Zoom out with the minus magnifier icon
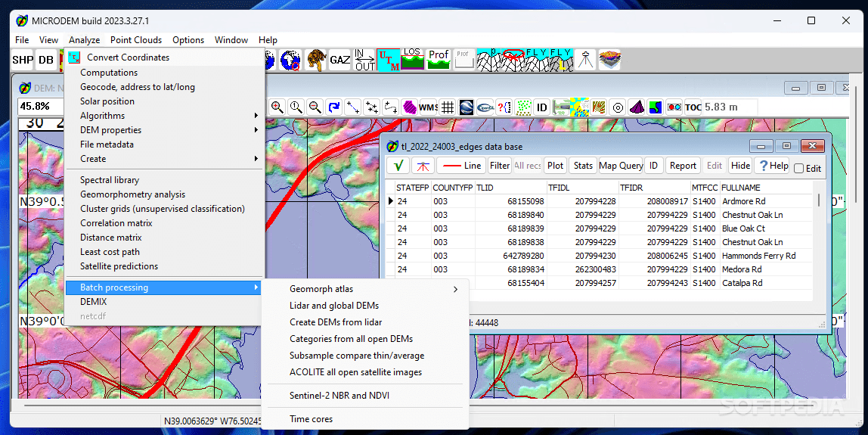Image resolution: width=868 pixels, height=435 pixels. pyautogui.click(x=315, y=107)
